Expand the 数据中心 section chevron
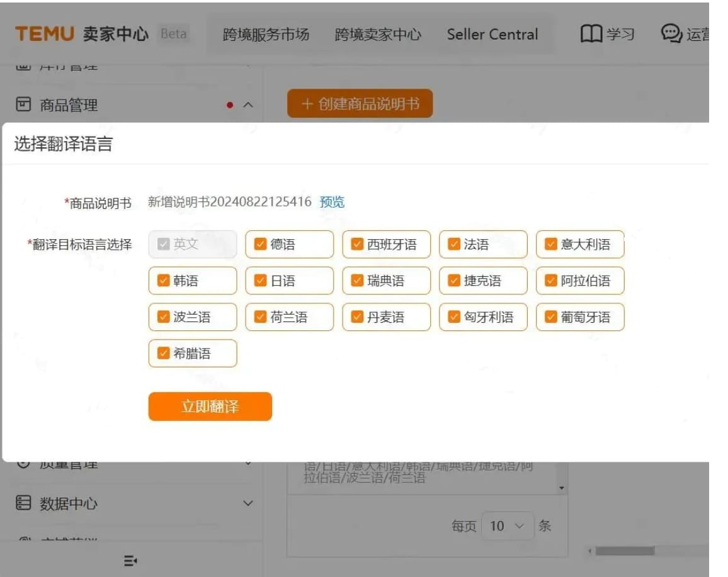 click(248, 503)
